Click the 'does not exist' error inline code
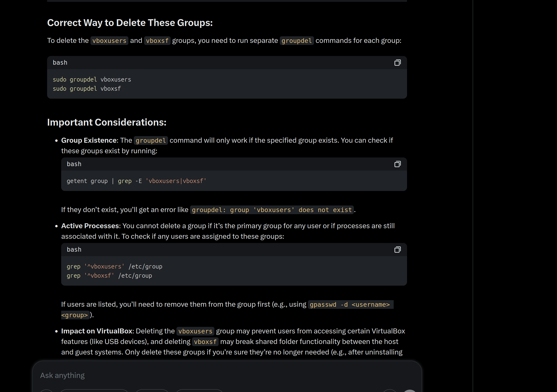 click(x=272, y=210)
